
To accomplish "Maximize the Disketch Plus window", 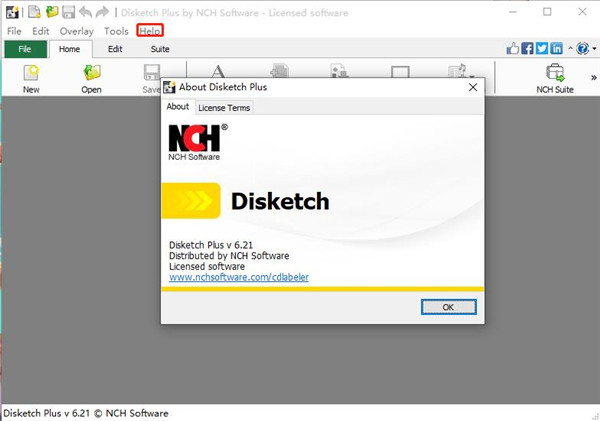I will (x=547, y=12).
